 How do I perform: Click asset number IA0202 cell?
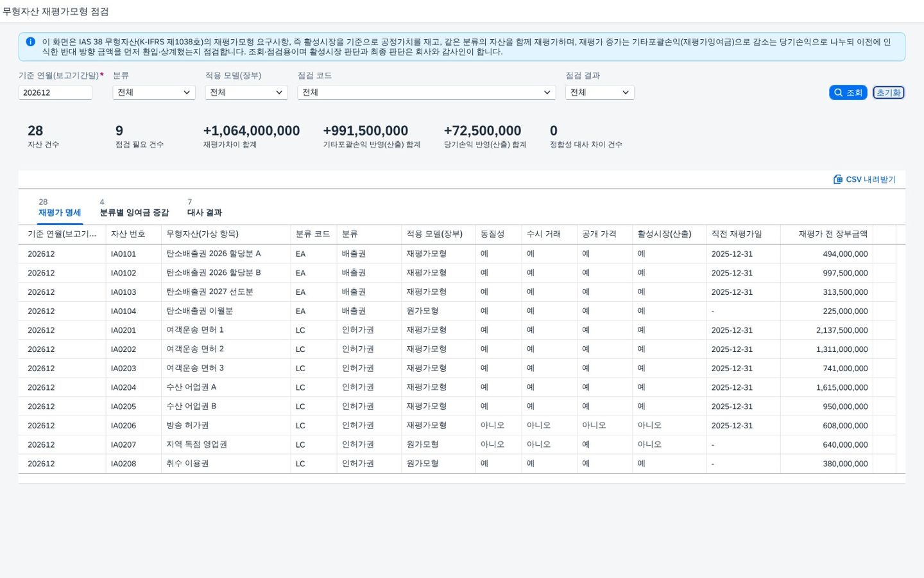(x=133, y=349)
